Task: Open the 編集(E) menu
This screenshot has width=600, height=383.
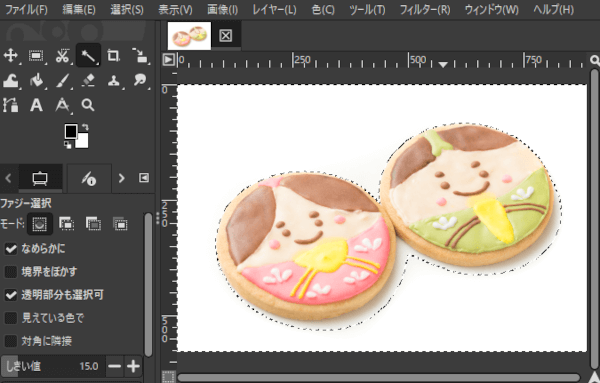Action: (x=79, y=10)
